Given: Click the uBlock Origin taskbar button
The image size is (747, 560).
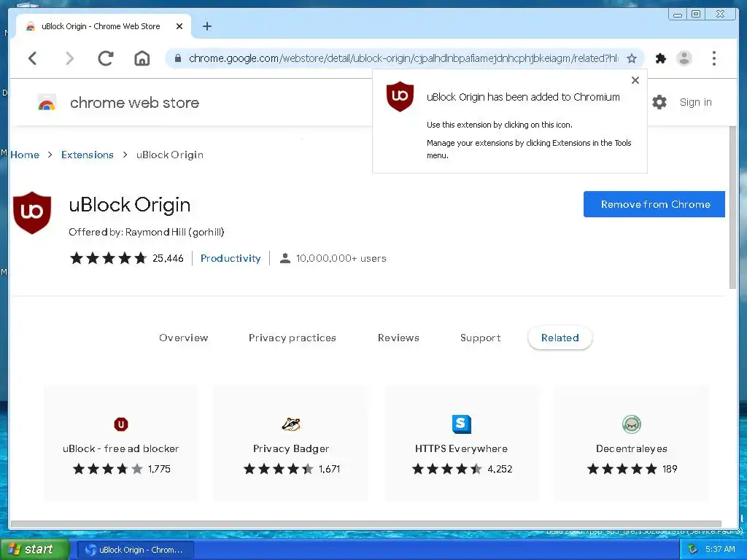Looking at the screenshot, I should click(x=135, y=550).
